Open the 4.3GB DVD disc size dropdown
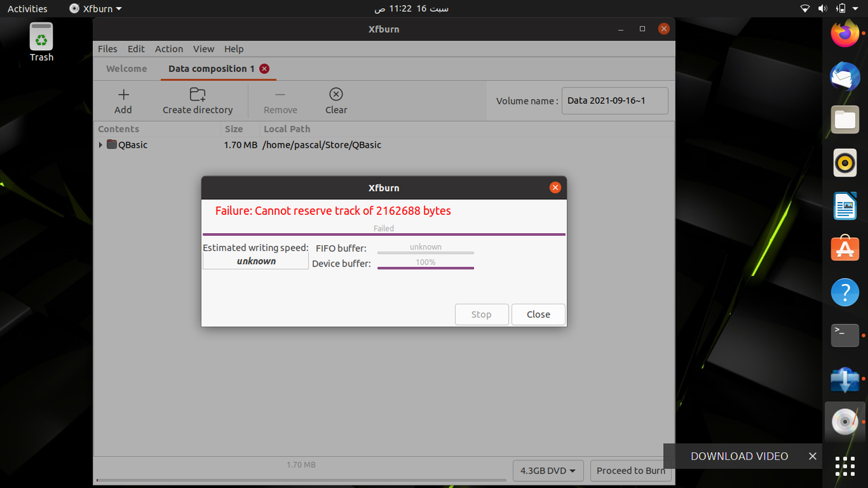Image resolution: width=868 pixels, height=488 pixels. [x=549, y=470]
